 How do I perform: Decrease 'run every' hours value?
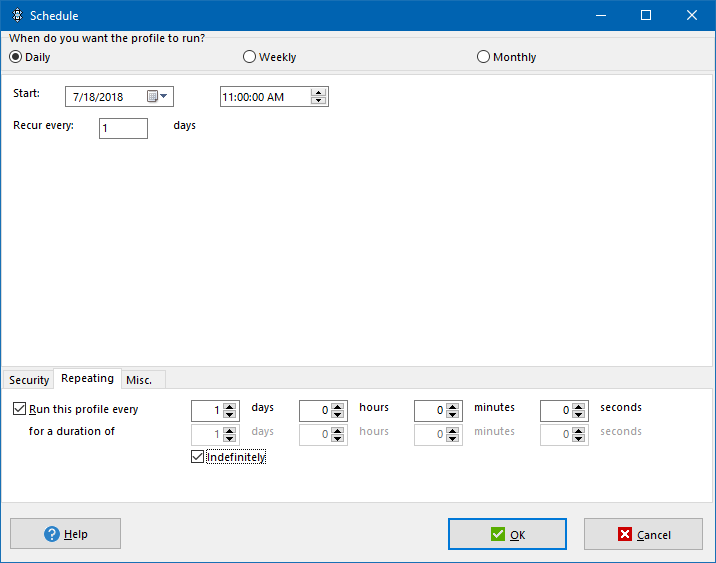pyautogui.click(x=337, y=415)
